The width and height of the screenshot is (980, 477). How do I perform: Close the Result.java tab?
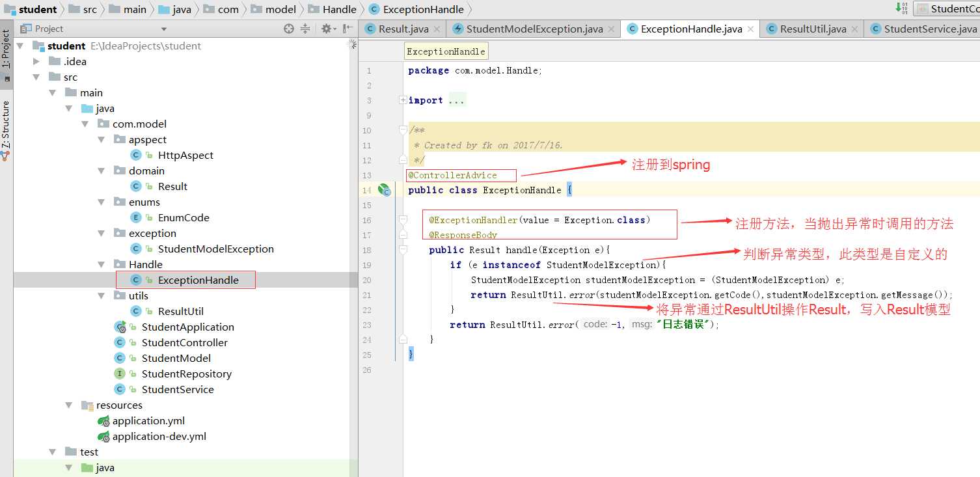(x=437, y=29)
